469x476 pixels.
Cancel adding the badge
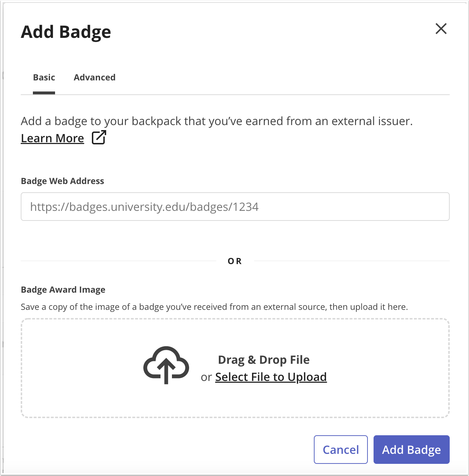coord(340,450)
